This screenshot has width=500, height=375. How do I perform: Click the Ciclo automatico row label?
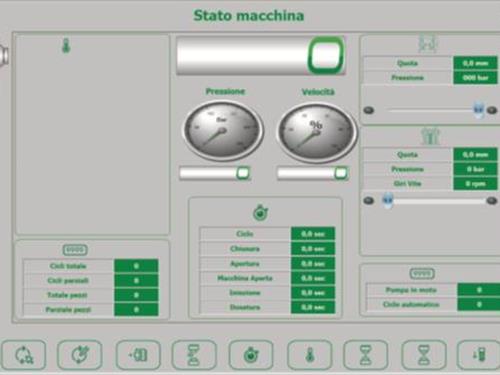click(x=411, y=304)
